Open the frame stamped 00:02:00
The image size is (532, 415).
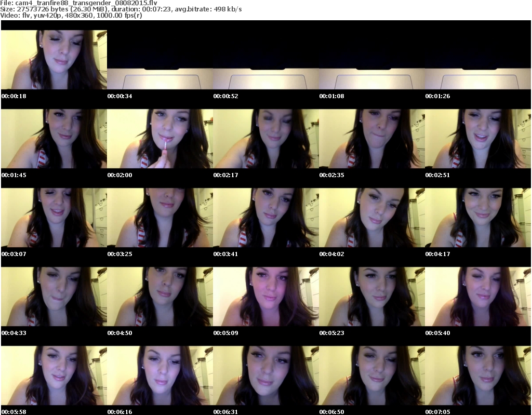click(x=160, y=139)
